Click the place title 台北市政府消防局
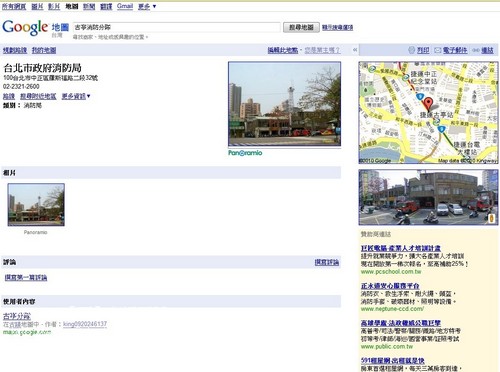The width and height of the screenshot is (500, 372). 42,68
